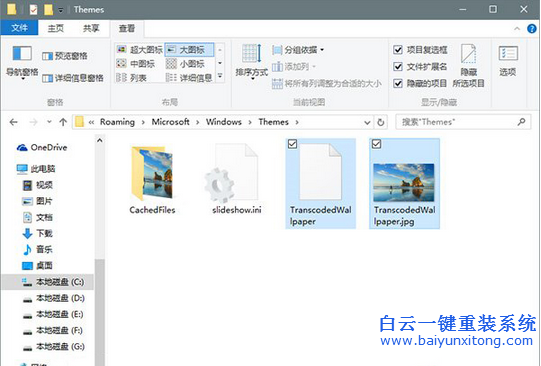Click the Microsoft breadcrumb
Viewport: 541px width, 366px height.
pyautogui.click(x=170, y=122)
